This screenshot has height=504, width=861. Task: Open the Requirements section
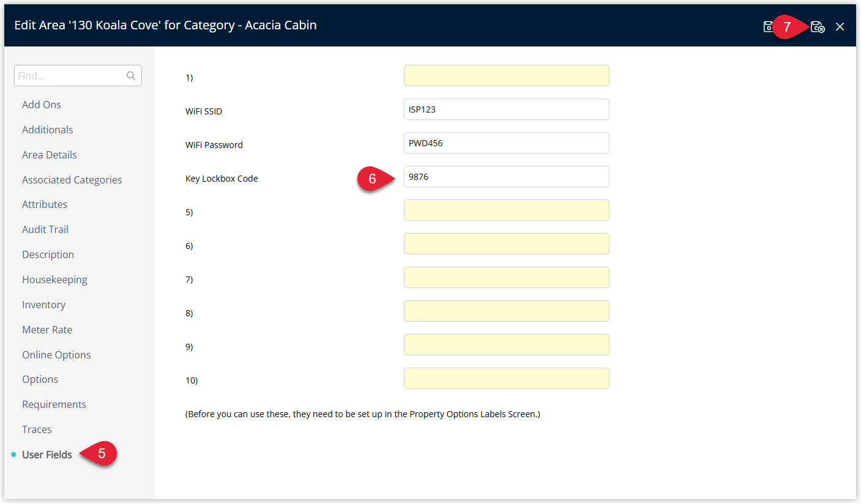coord(54,404)
